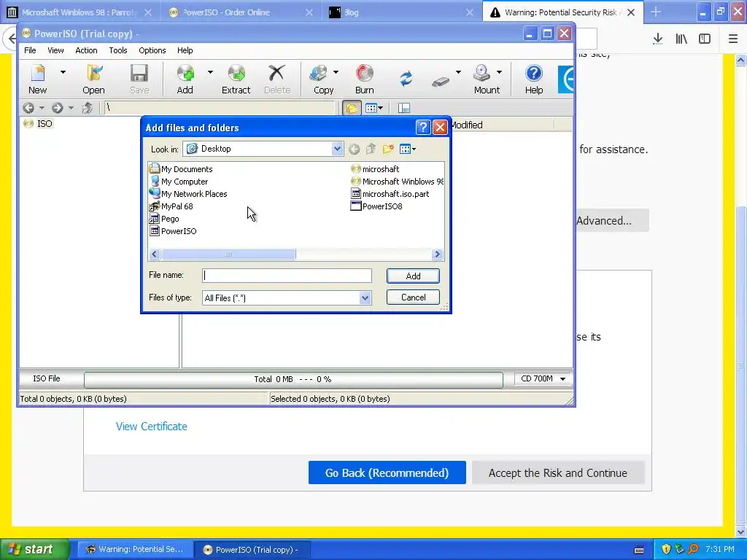Click the blue convert arrows toolbar icon
This screenshot has width=747, height=560.
coord(406,79)
